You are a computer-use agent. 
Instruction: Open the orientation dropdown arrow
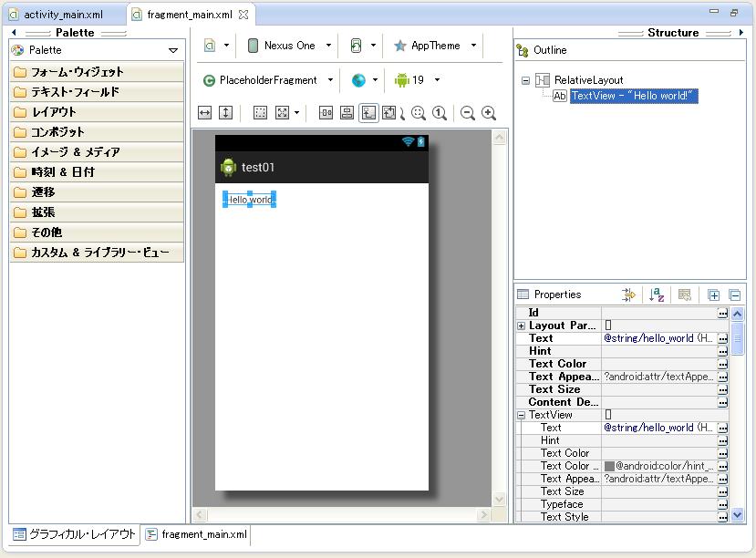[x=373, y=46]
